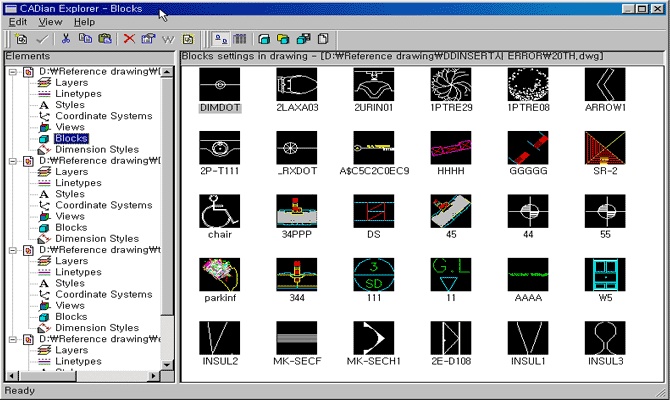Select the HHHH block thumbnail
The height and width of the screenshot is (400, 670).
(x=451, y=148)
